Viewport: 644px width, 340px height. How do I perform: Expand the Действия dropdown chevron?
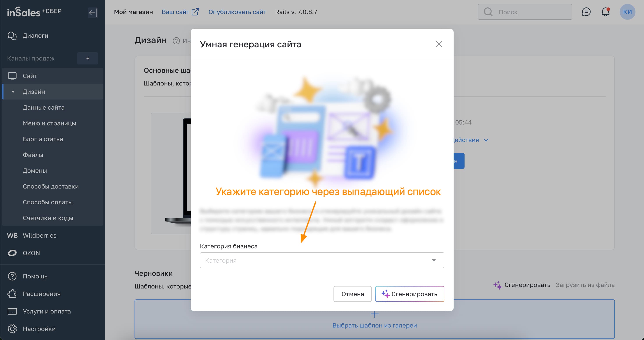pos(486,140)
